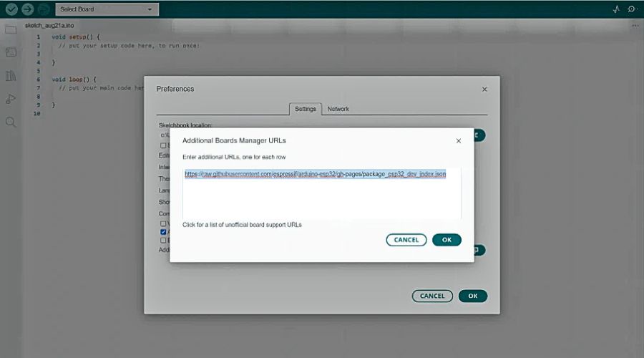Open the Library Manager sidebar icon

click(x=11, y=76)
